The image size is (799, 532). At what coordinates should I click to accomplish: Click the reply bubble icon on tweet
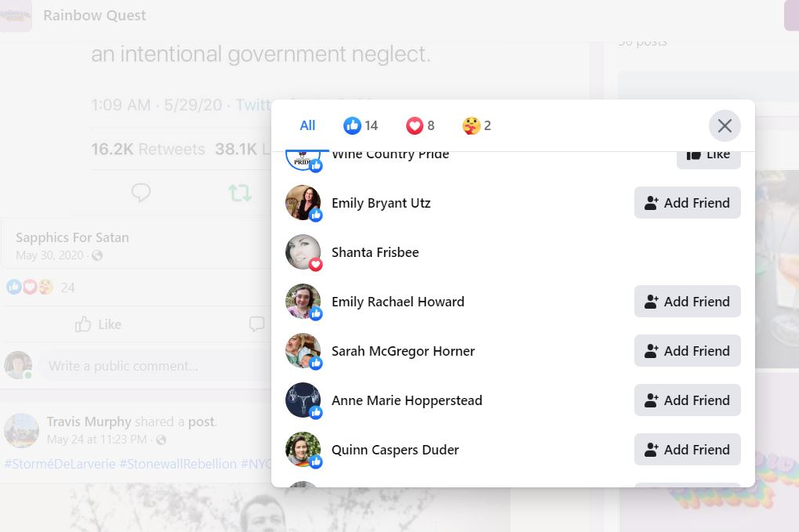pos(141,193)
